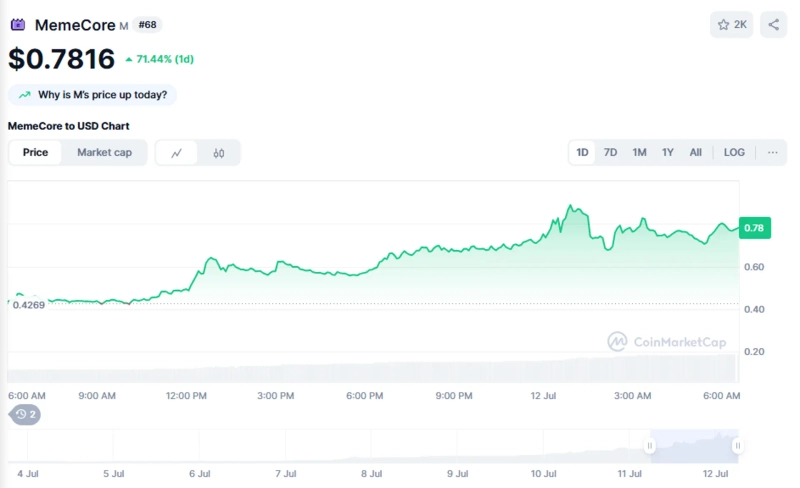Image resolution: width=800 pixels, height=488 pixels.
Task: Select the Price chart toggle
Action: tap(36, 153)
